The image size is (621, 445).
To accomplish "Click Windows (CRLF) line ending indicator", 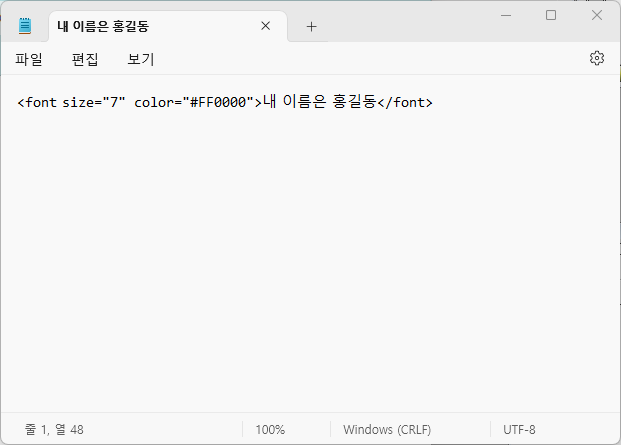I will point(387,430).
